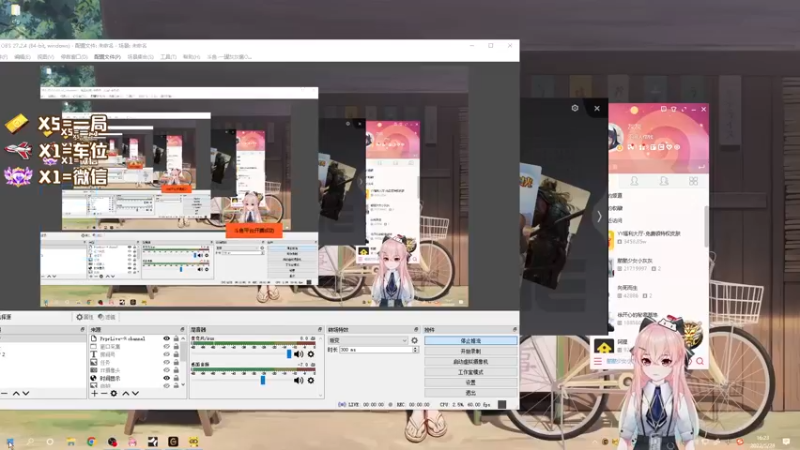The image size is (800, 450).
Task: Open the yellow house icon in YY window
Action: coord(604,347)
